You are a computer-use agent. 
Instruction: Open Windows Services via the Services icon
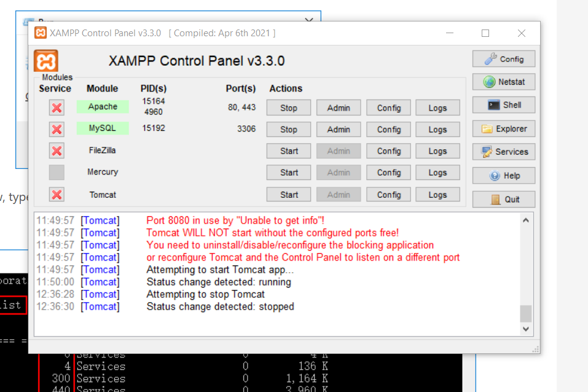[x=503, y=152]
